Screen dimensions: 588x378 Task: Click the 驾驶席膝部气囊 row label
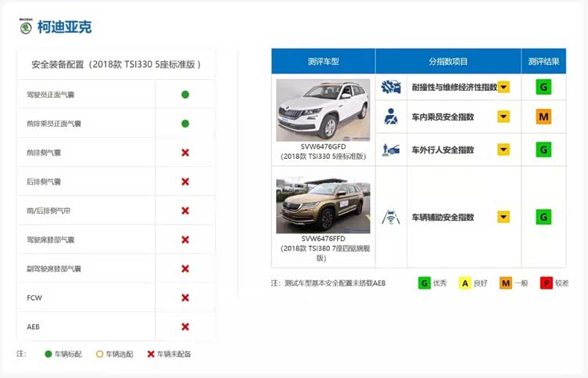(51, 239)
